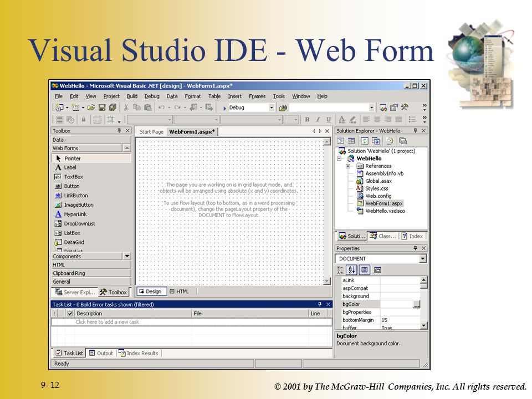
Task: Click the Open File toolbar icon
Action: point(91,108)
